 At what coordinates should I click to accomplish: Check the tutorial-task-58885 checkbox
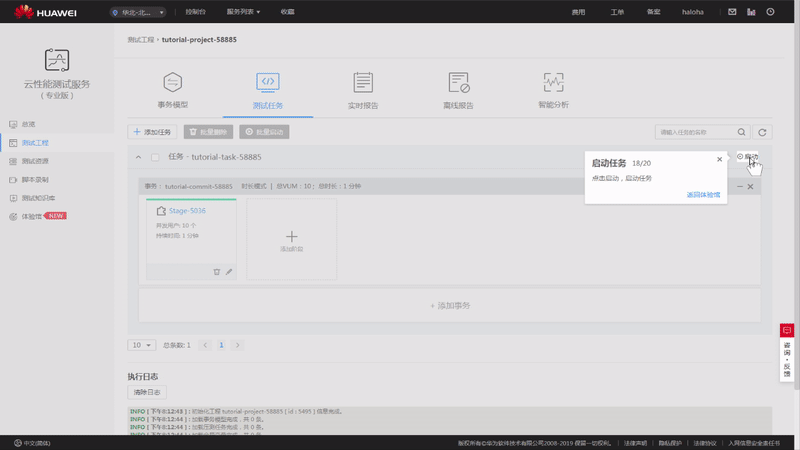[155, 157]
